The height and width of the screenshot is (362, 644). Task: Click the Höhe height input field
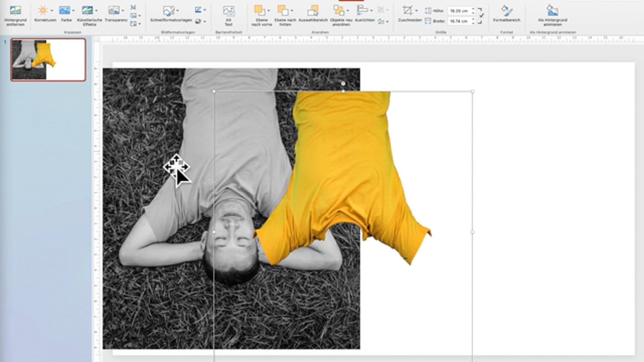click(x=459, y=11)
